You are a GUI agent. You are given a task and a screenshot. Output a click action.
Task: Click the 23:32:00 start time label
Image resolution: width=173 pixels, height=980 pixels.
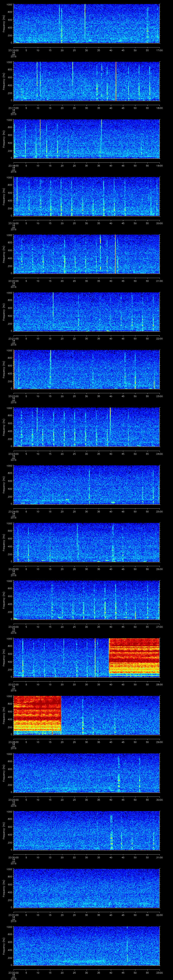[x=14, y=972]
